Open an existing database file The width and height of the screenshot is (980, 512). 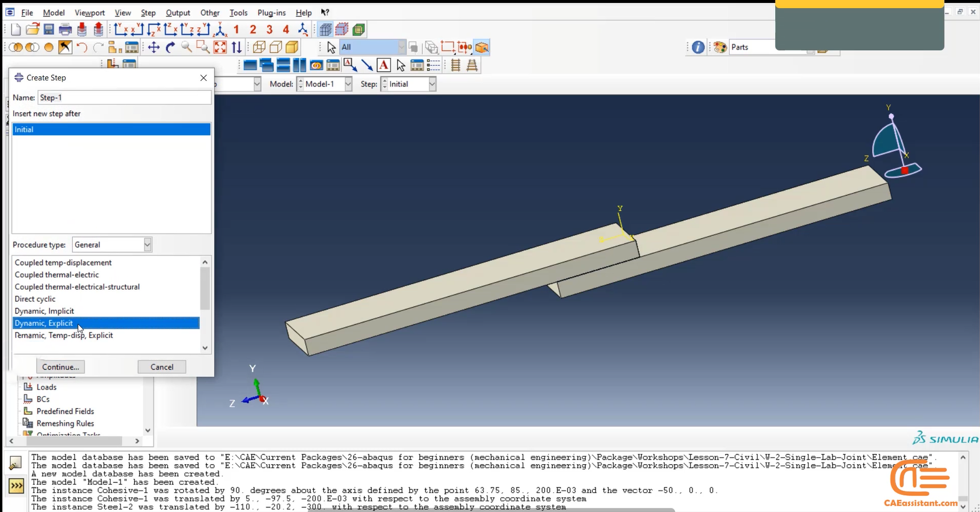(33, 30)
